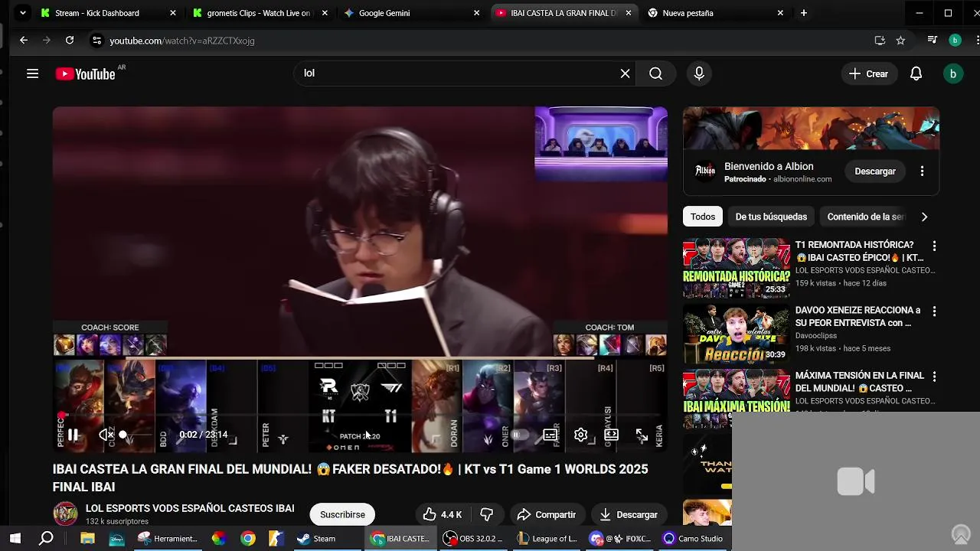Open the Crear create button
980x551 pixels.
868,73
